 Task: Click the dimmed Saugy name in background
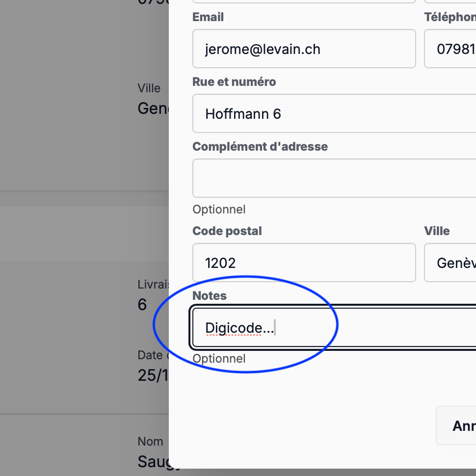click(153, 461)
